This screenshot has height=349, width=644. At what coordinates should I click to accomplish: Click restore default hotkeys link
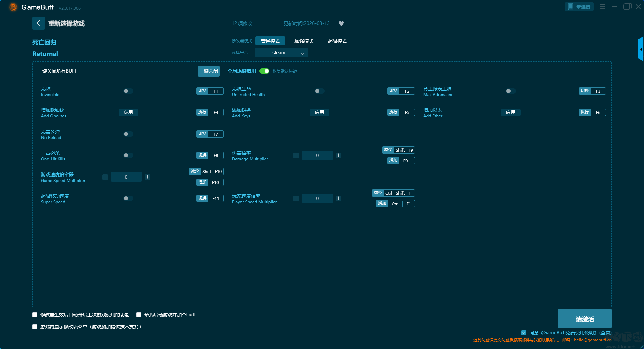click(284, 71)
